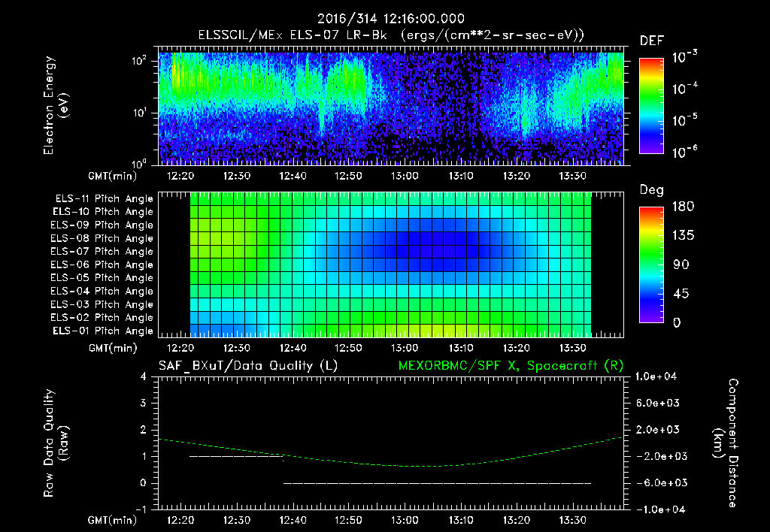Click the white data quality line at level 1

[236, 456]
